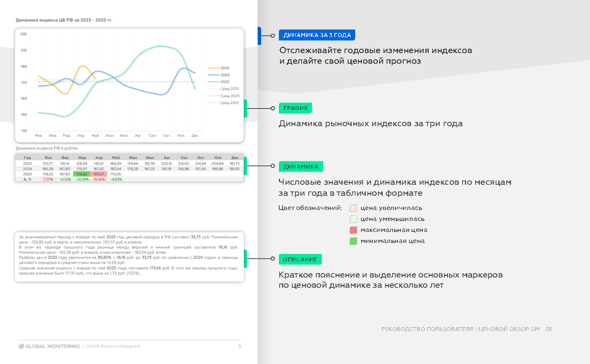Select the ДИНАМИКА section badge
This screenshot has height=364, width=590.
click(x=301, y=166)
